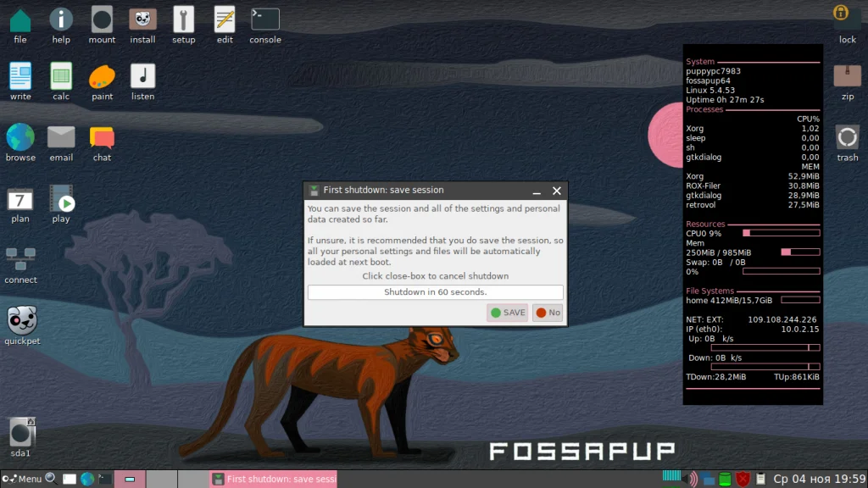Launch the paint application icon
The height and width of the screenshot is (488, 868).
pos(102,76)
